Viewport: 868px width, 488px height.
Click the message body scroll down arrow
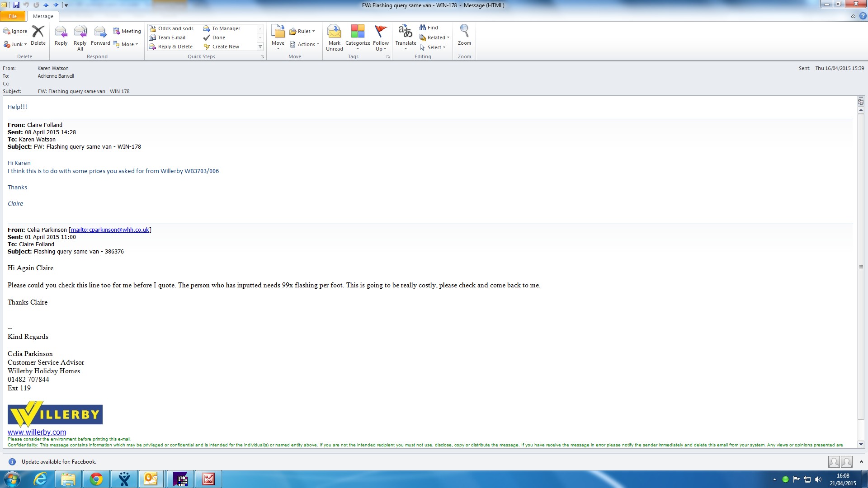pyautogui.click(x=861, y=445)
